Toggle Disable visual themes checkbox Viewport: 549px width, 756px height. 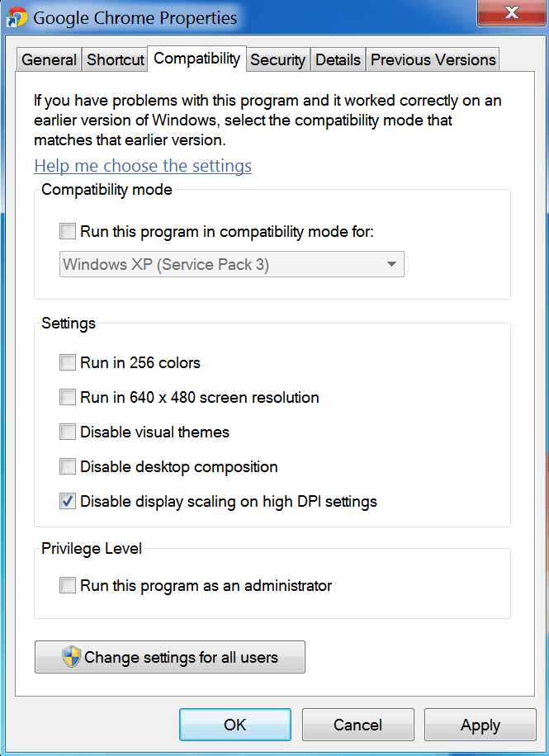click(x=68, y=432)
